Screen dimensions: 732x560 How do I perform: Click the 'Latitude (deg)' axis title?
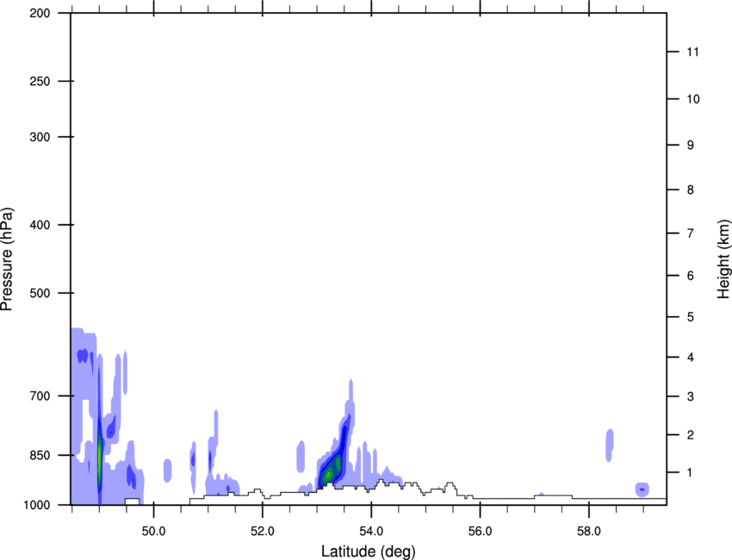368,551
